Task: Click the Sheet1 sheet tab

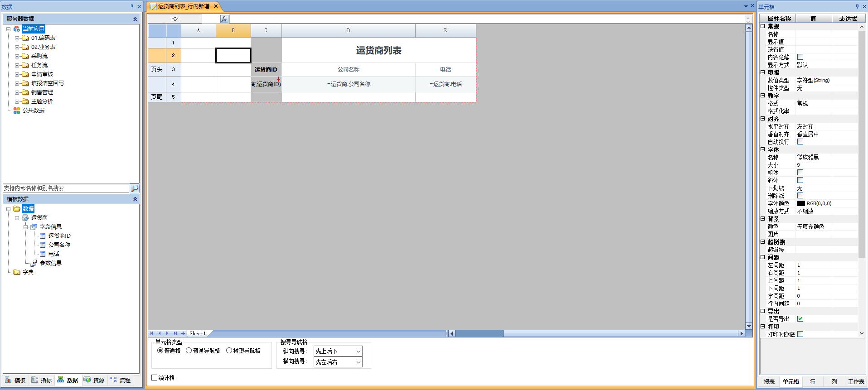Action: 198,333
